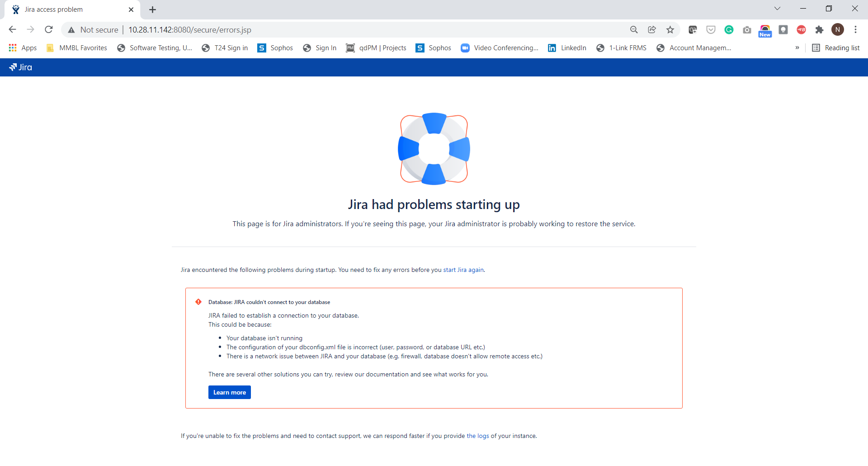Image resolution: width=868 pixels, height=466 pixels.
Task: Open qdPM Projects bookmark
Action: click(x=376, y=48)
